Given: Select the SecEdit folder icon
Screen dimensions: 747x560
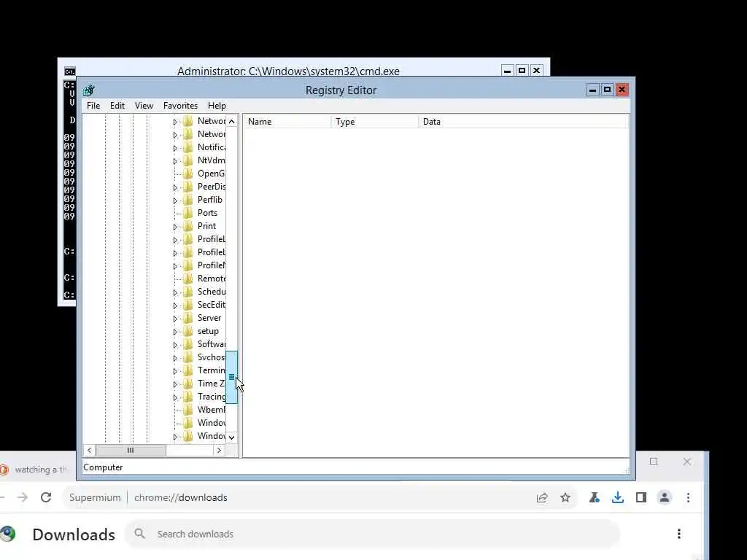Looking at the screenshot, I should pos(188,305).
